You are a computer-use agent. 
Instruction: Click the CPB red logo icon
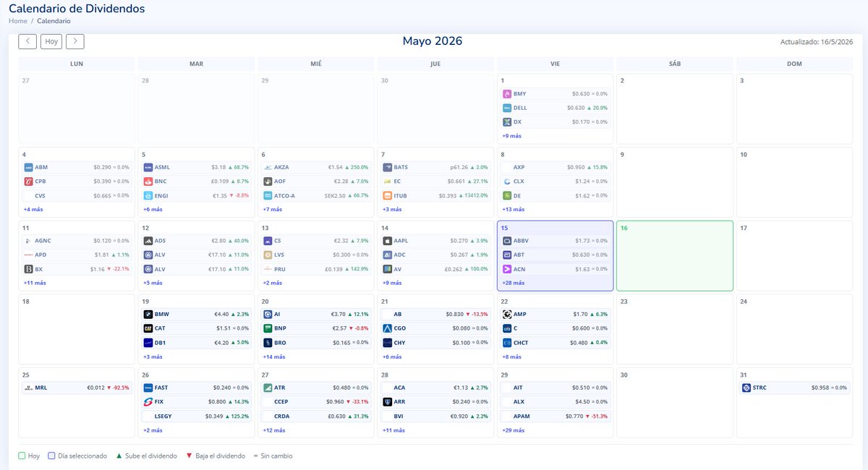28,181
